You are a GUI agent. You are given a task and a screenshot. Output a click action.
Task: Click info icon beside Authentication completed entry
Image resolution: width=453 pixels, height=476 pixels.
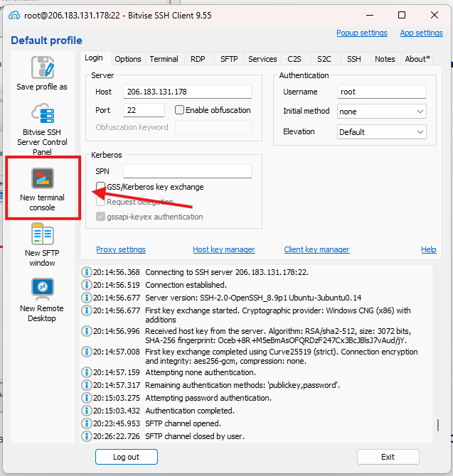pos(87,411)
